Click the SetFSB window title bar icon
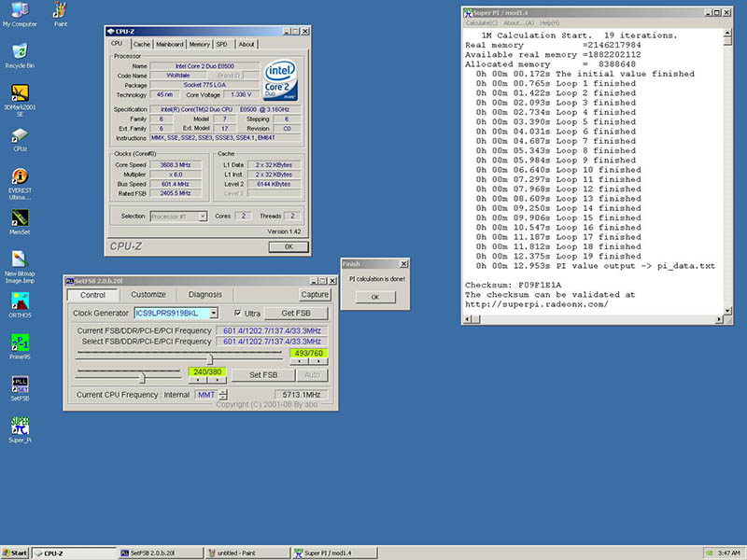Viewport: 747px width, 560px height. [x=69, y=281]
